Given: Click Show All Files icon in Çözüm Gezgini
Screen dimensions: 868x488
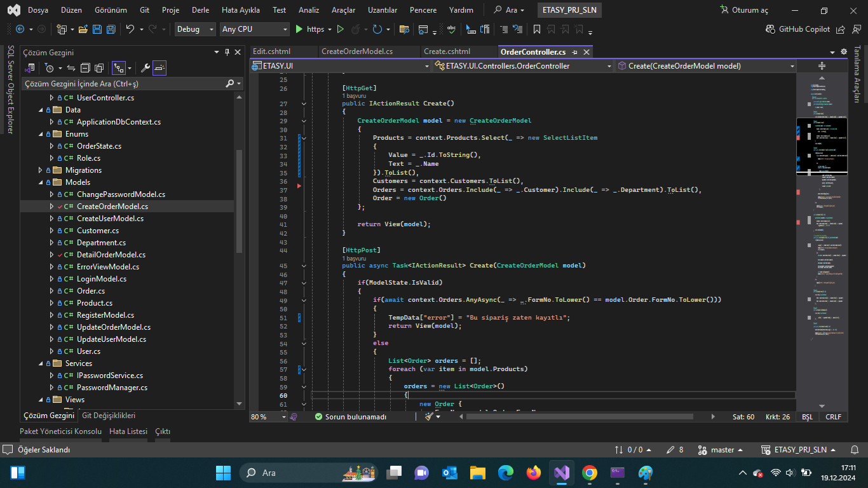Looking at the screenshot, I should click(99, 68).
